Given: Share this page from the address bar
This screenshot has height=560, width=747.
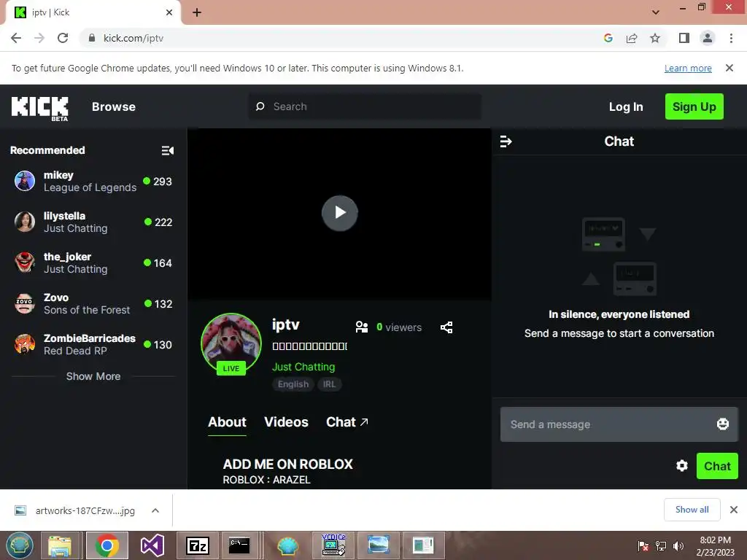Looking at the screenshot, I should [x=632, y=38].
